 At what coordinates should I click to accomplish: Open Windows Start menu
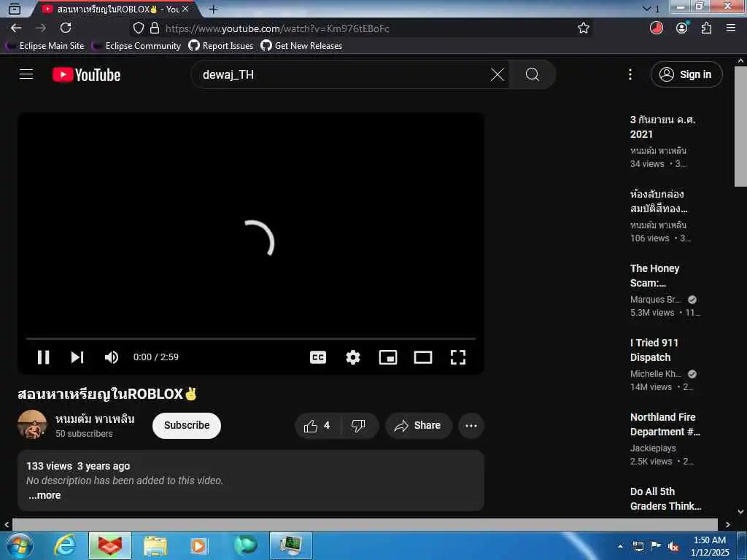coord(19,545)
